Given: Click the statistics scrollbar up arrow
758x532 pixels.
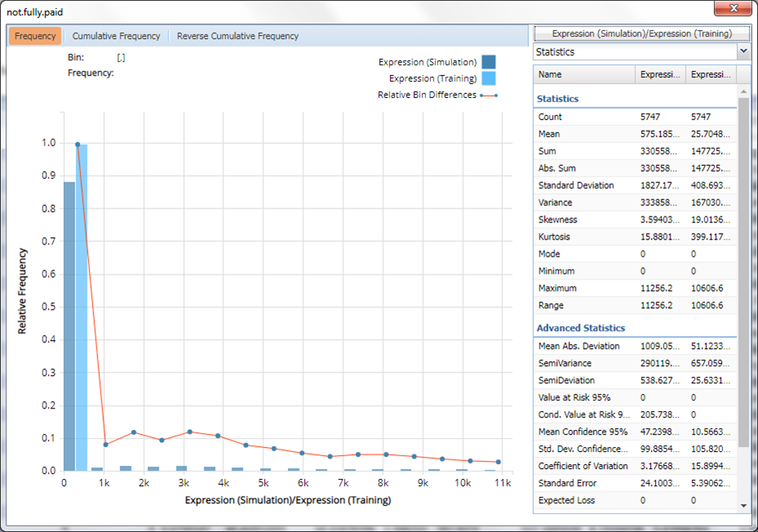Looking at the screenshot, I should click(743, 91).
